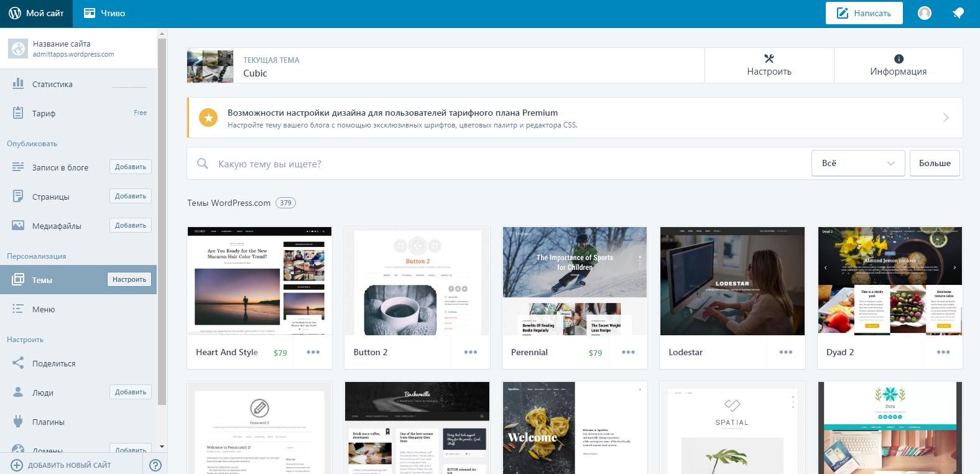Click the Написать button
The width and height of the screenshot is (980, 474).
pos(864,13)
